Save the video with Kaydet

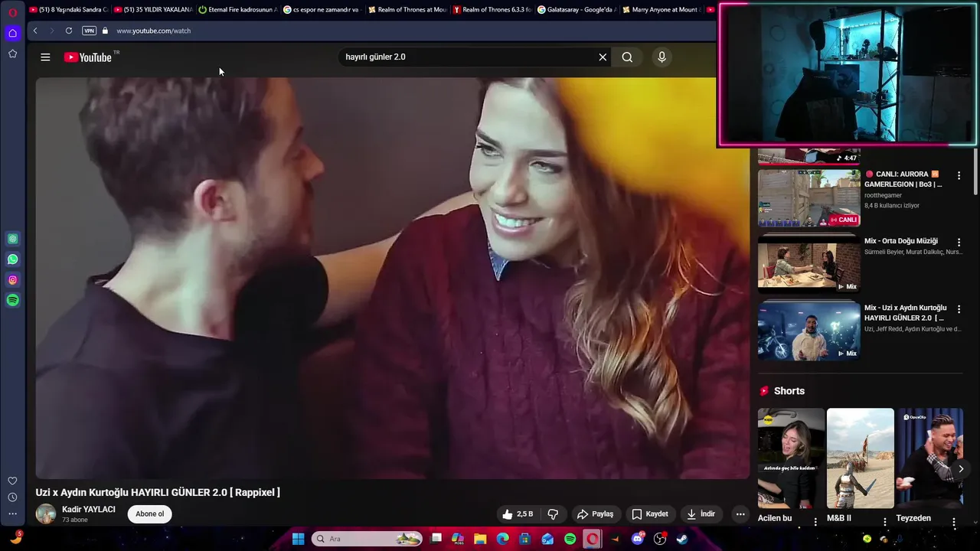(649, 514)
